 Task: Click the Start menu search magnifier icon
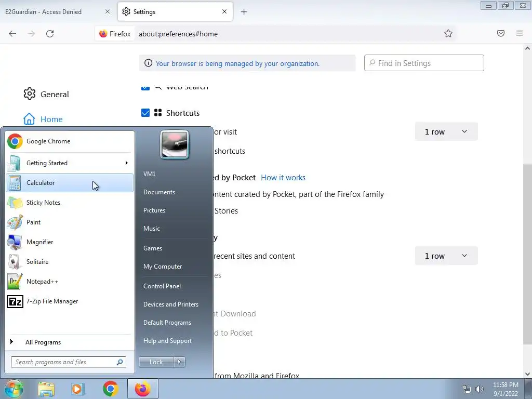click(x=120, y=362)
